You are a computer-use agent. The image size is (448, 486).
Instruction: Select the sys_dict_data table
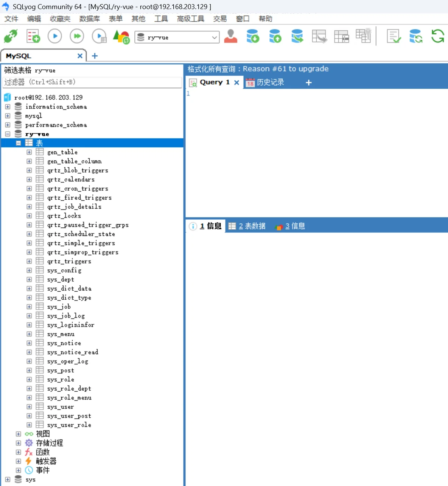(69, 289)
